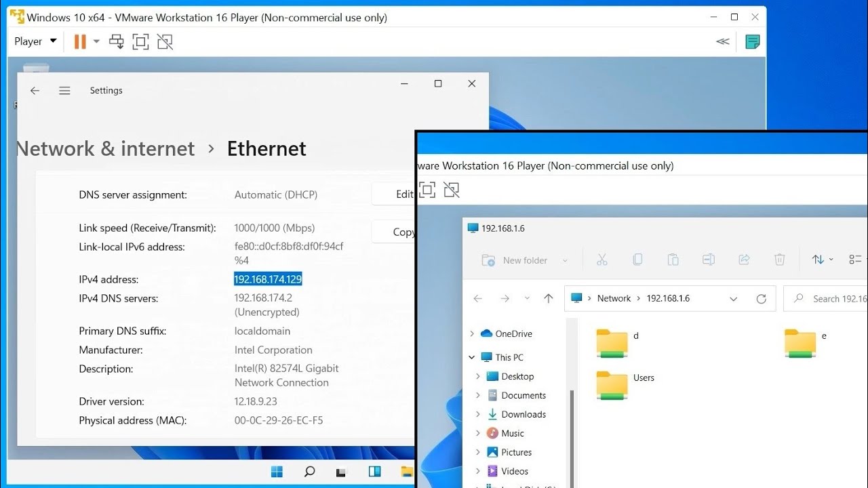This screenshot has width=868, height=488.
Task: Click the Cut scissors icon in Explorer toolbar
Action: tap(601, 260)
